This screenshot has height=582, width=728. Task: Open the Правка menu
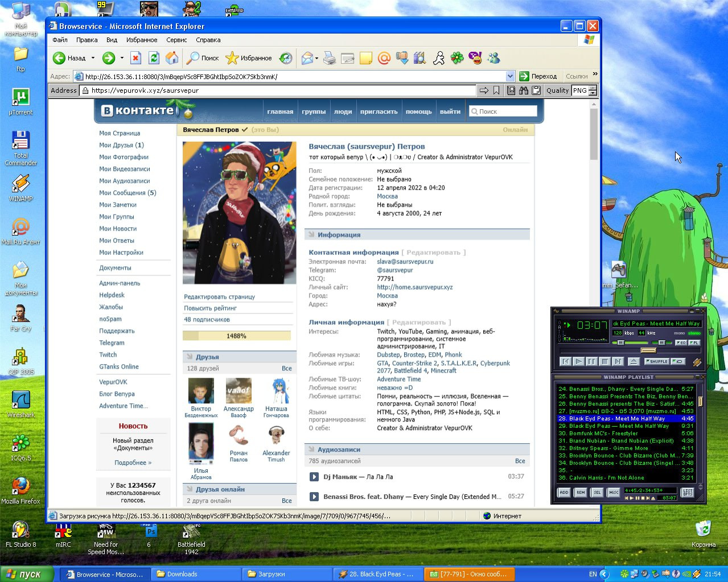[87, 40]
